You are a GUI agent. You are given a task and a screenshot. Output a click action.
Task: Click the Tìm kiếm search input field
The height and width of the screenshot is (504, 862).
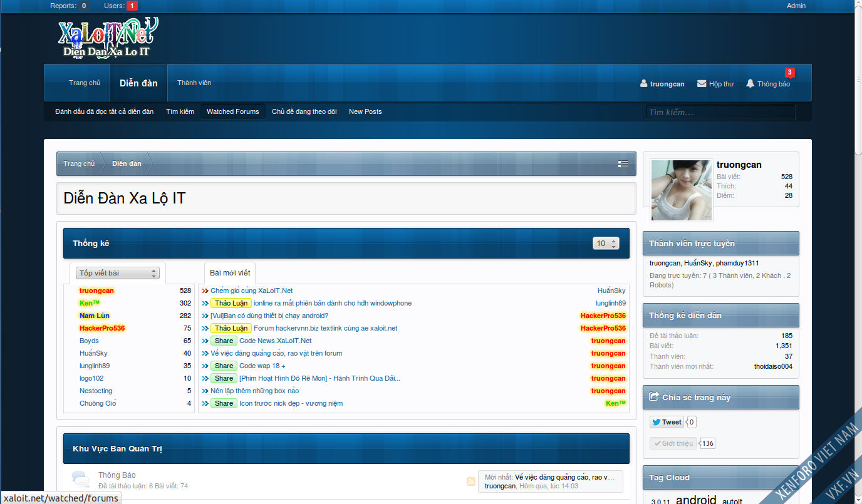(720, 113)
